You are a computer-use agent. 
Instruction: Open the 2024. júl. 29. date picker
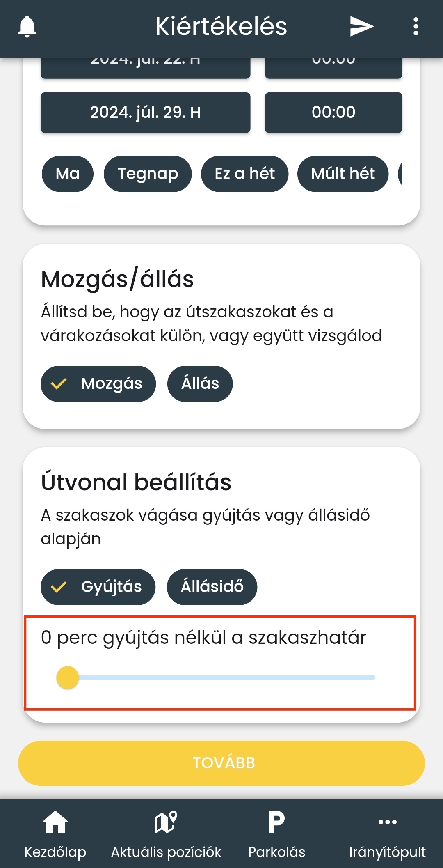145,113
